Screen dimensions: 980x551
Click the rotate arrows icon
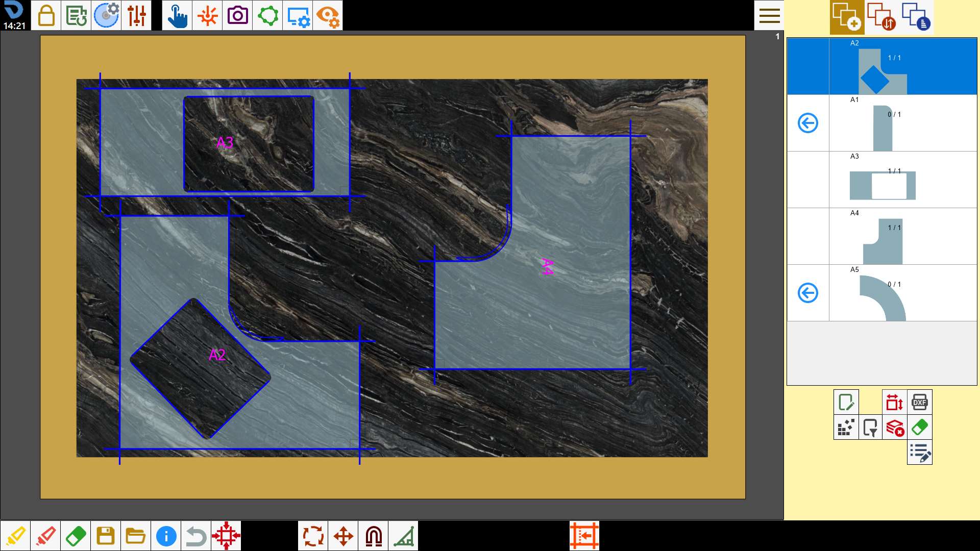click(313, 536)
